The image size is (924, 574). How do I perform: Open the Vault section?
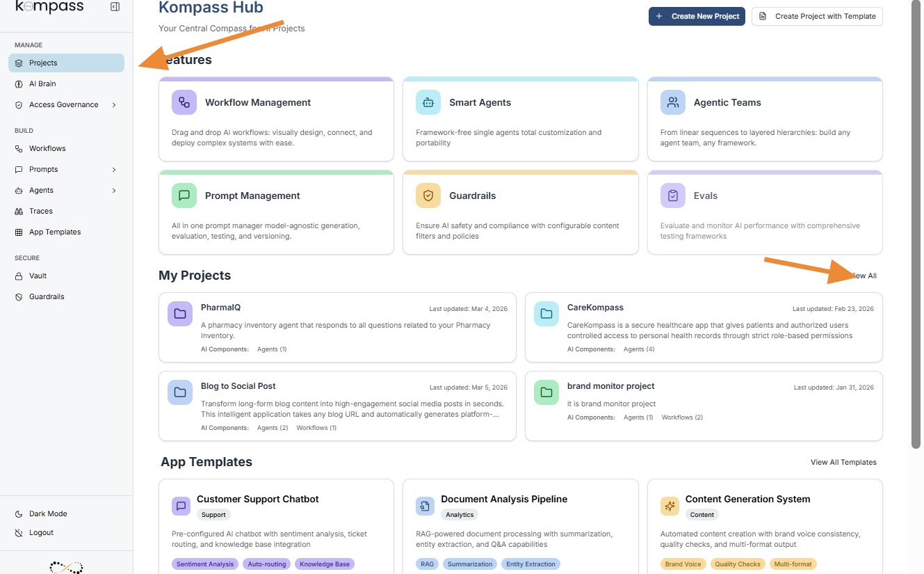(38, 276)
